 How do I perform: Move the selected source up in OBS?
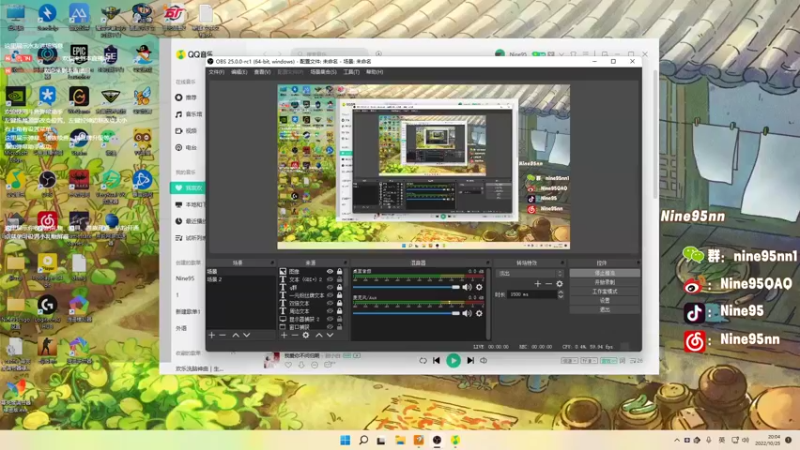tap(319, 335)
